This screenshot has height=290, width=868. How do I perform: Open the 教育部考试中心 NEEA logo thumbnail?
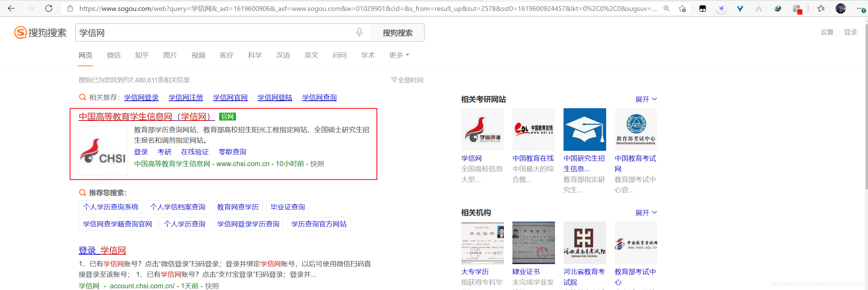(x=636, y=129)
